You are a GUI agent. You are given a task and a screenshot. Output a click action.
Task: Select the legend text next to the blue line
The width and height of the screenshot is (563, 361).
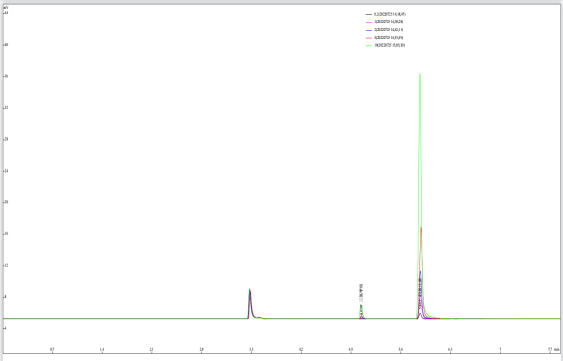tap(388, 30)
